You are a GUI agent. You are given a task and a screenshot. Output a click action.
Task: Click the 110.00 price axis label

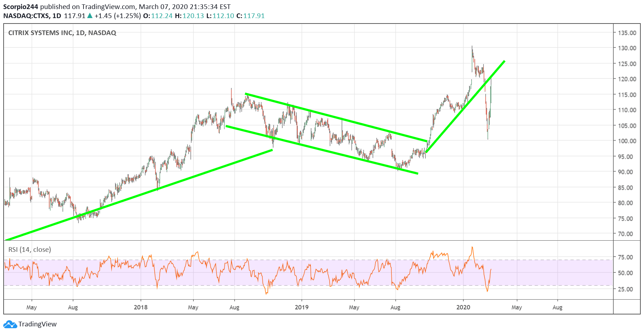(627, 110)
